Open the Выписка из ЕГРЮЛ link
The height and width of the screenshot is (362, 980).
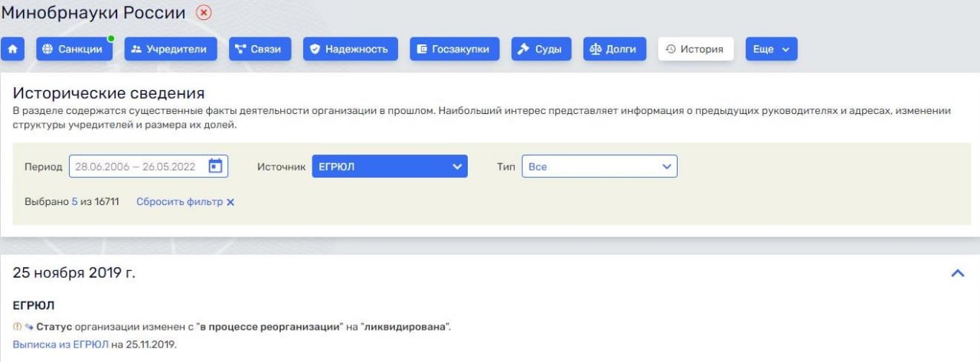(x=60, y=345)
